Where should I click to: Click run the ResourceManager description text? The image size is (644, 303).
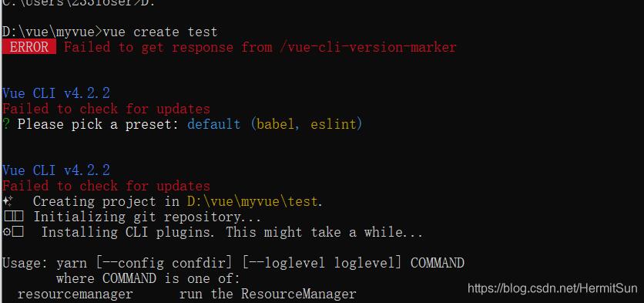coord(267,295)
